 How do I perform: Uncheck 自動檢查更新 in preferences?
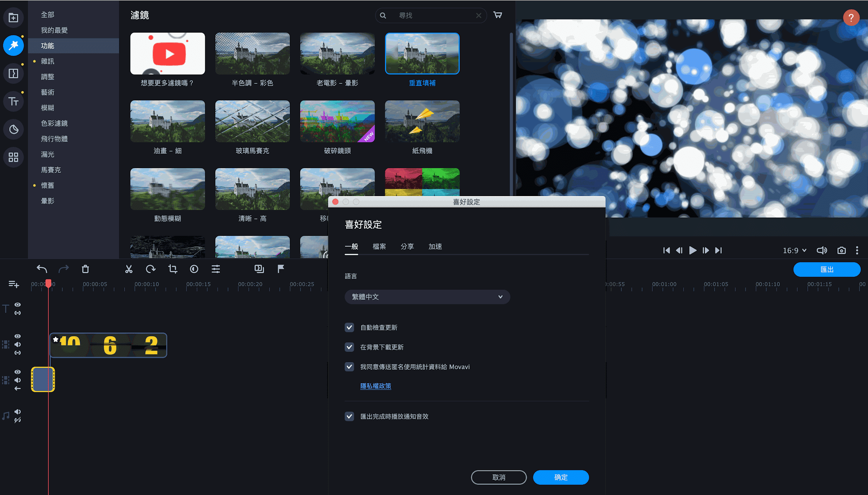[349, 327]
